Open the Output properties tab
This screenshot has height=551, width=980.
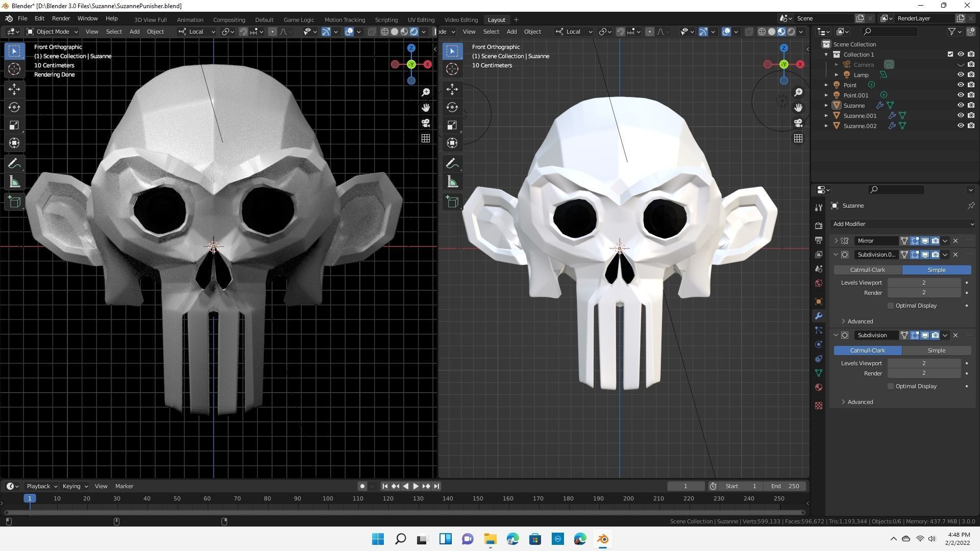point(819,240)
